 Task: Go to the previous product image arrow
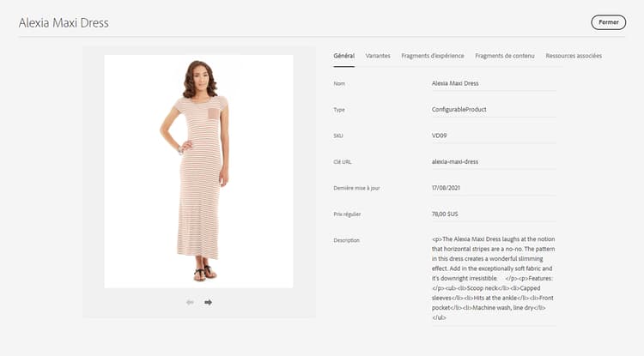[190, 302]
